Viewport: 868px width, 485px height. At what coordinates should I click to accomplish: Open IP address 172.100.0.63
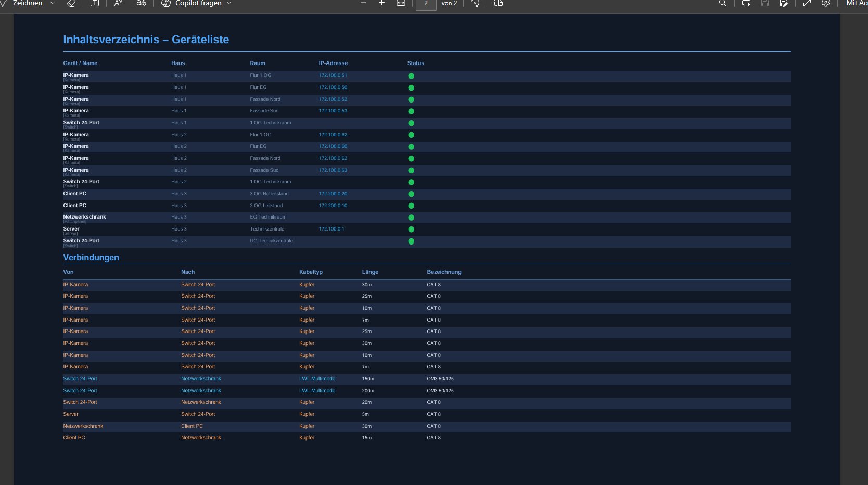pyautogui.click(x=333, y=170)
